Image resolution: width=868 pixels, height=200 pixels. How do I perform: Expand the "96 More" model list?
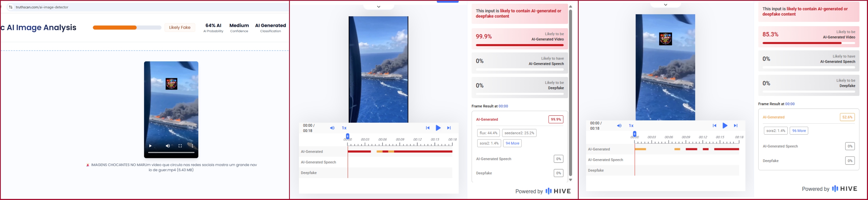click(799, 131)
